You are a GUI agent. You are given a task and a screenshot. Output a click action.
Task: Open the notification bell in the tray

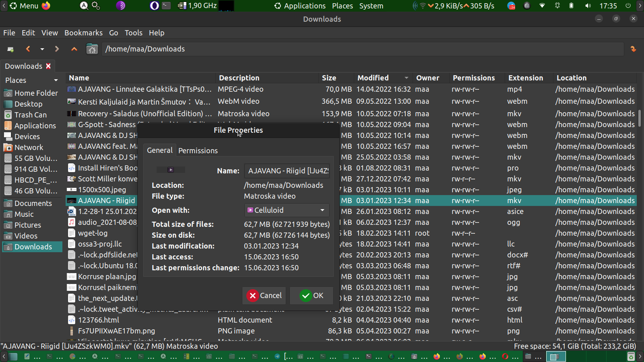click(557, 6)
